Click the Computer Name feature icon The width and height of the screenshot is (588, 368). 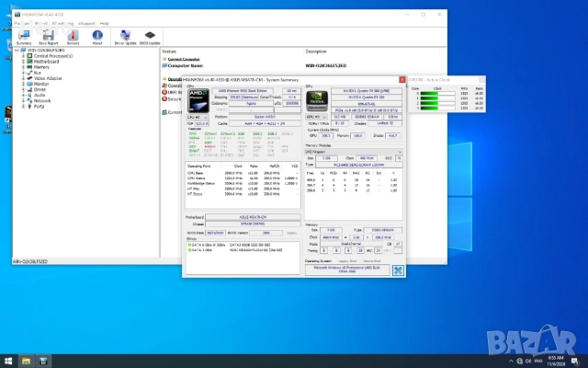pos(164,65)
